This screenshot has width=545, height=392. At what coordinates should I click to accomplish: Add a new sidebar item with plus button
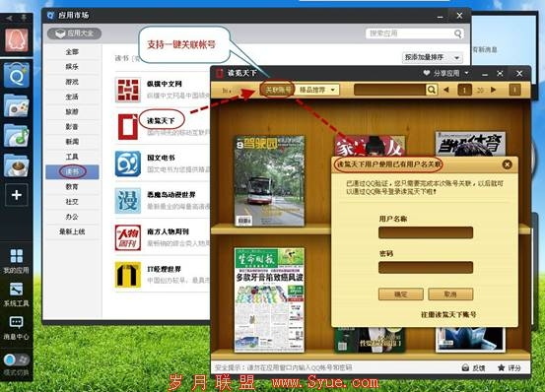click(17, 195)
